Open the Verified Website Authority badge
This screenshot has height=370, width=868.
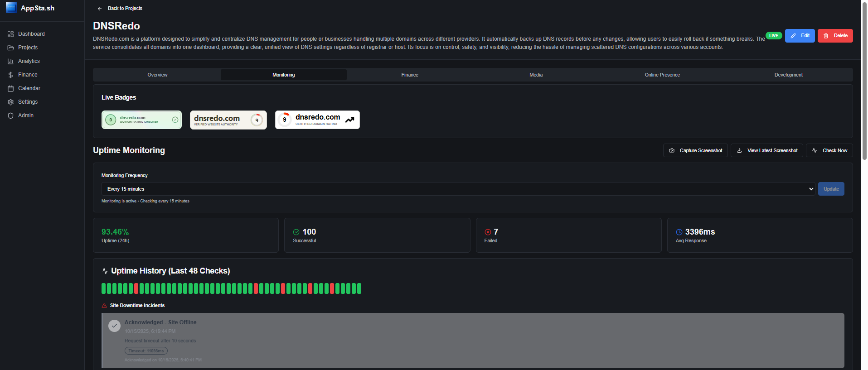(228, 120)
